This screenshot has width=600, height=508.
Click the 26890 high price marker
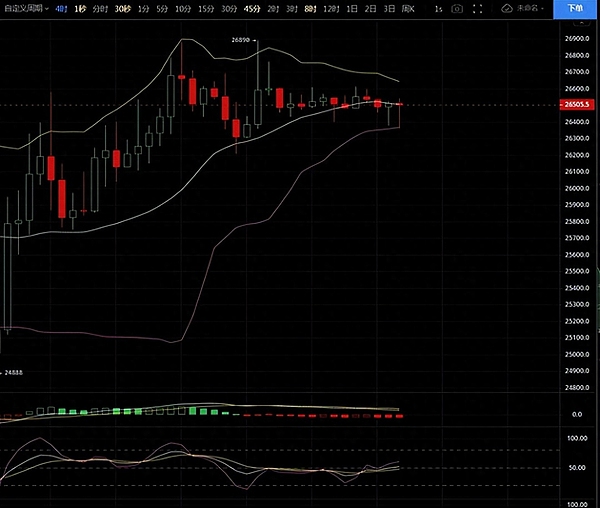pos(240,39)
